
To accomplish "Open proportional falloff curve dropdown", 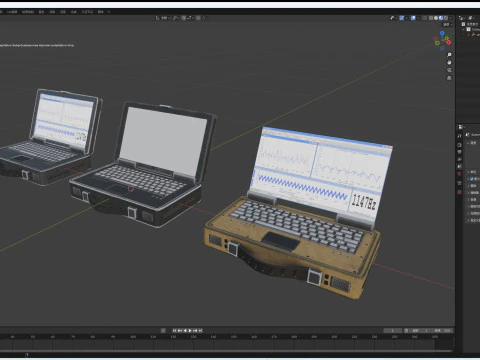I will [x=204, y=18].
